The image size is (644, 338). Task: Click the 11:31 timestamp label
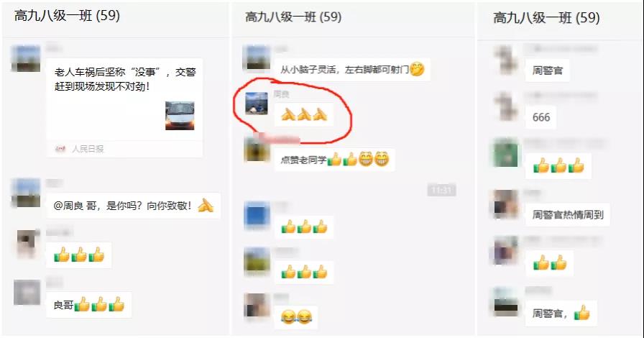(x=441, y=190)
